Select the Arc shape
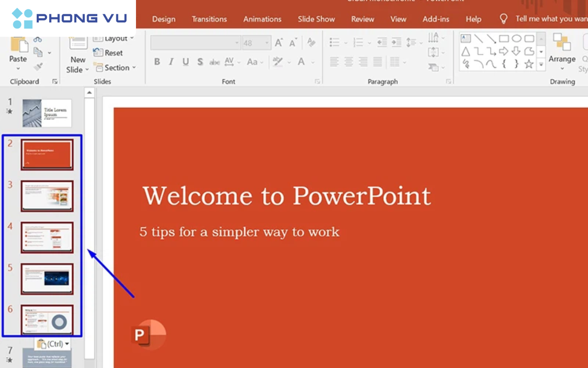The image size is (588, 368). point(479,64)
